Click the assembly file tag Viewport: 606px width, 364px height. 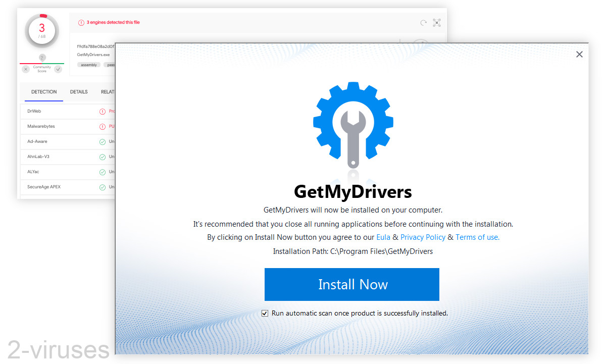pyautogui.click(x=89, y=65)
